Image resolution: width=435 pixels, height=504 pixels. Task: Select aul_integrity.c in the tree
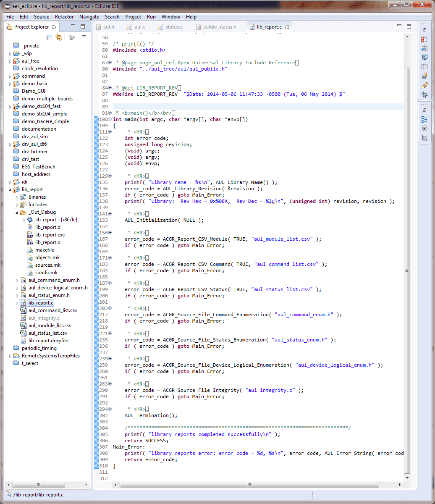pyautogui.click(x=44, y=318)
